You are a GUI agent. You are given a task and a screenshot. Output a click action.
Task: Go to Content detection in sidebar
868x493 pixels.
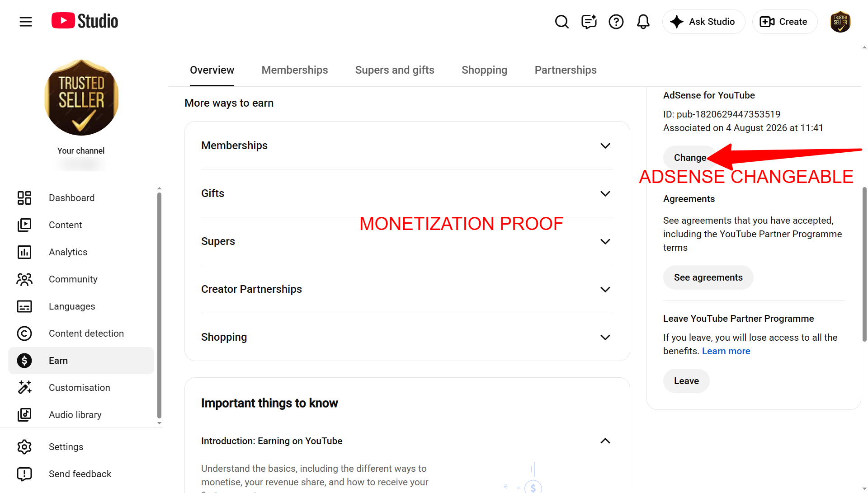click(x=81, y=333)
